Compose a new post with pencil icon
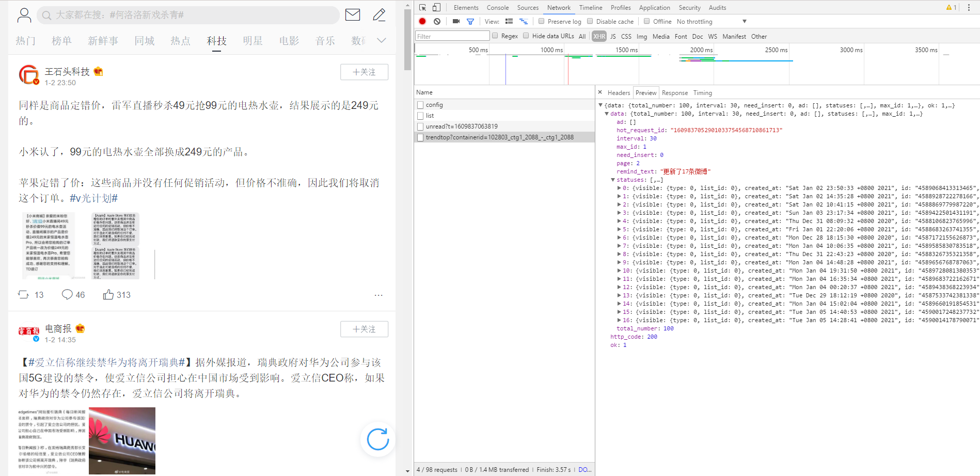Screen dimensions: 980x476 379,15
